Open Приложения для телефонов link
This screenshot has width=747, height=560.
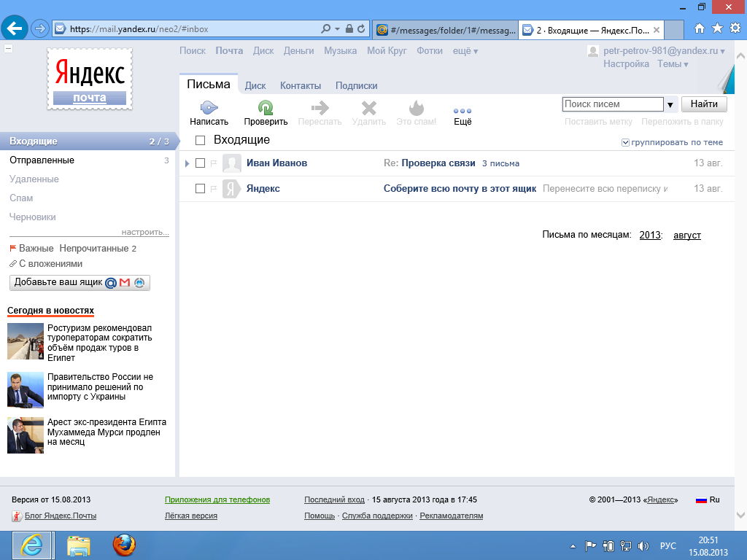[x=217, y=499]
